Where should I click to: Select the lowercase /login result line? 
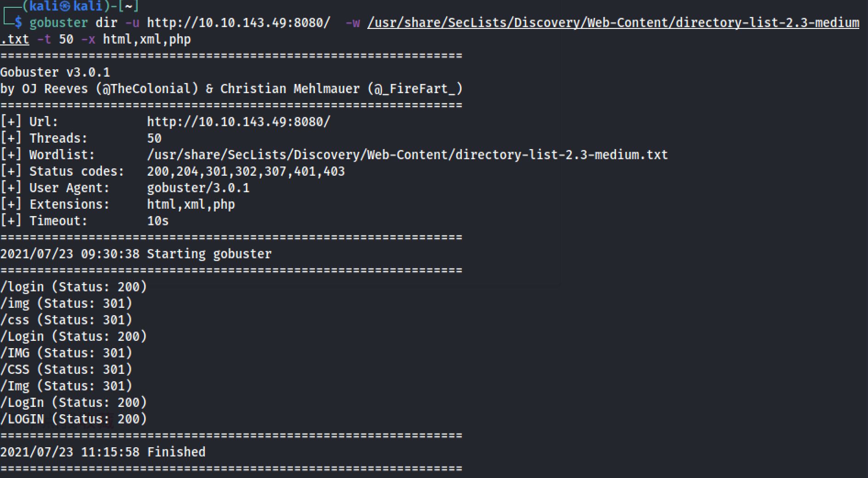(73, 287)
